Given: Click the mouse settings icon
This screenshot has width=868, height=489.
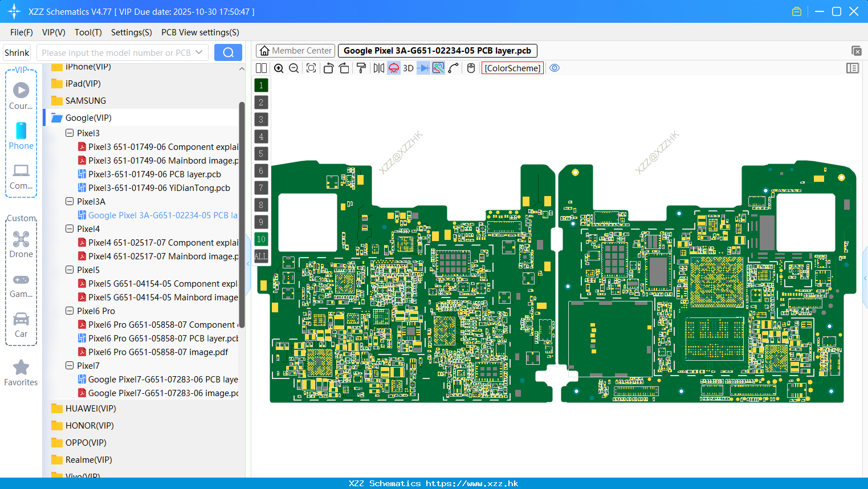Looking at the screenshot, I should [x=471, y=68].
